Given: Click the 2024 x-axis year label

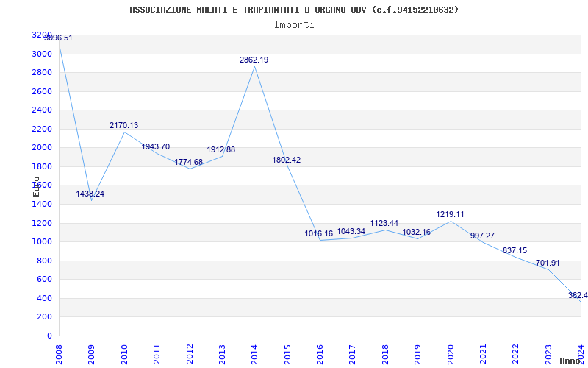Looking at the screenshot, I should 581,354.
